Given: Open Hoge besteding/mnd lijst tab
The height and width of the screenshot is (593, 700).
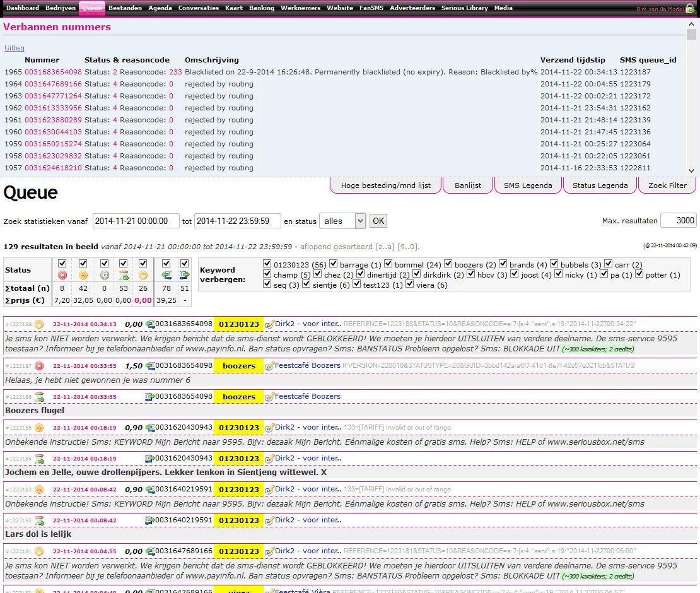Looking at the screenshot, I should tap(386, 185).
